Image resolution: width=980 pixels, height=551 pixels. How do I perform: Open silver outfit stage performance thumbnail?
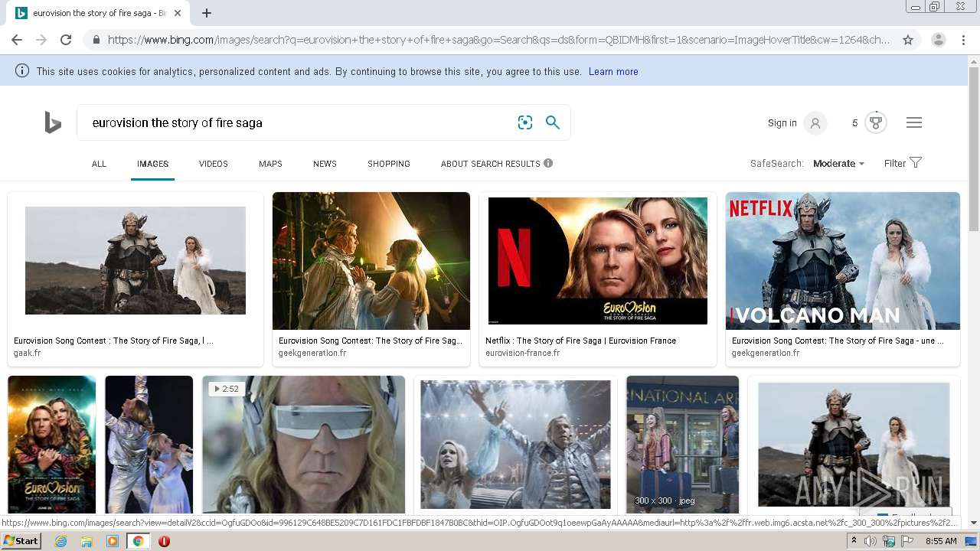coord(149,445)
